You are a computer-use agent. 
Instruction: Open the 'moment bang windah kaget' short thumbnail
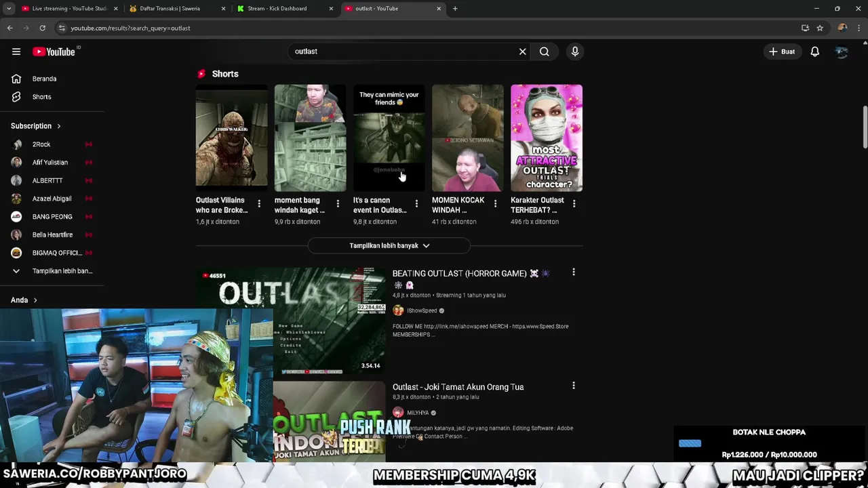[310, 138]
